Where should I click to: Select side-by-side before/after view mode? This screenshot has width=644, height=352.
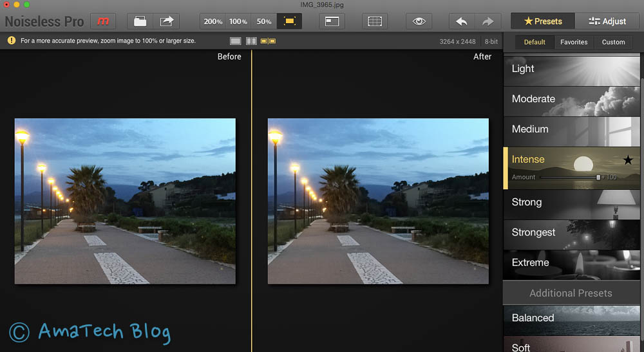[x=268, y=41]
